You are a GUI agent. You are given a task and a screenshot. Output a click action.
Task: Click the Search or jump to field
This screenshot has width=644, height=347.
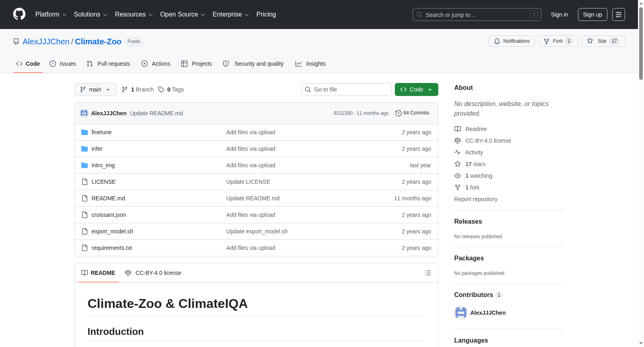point(477,15)
